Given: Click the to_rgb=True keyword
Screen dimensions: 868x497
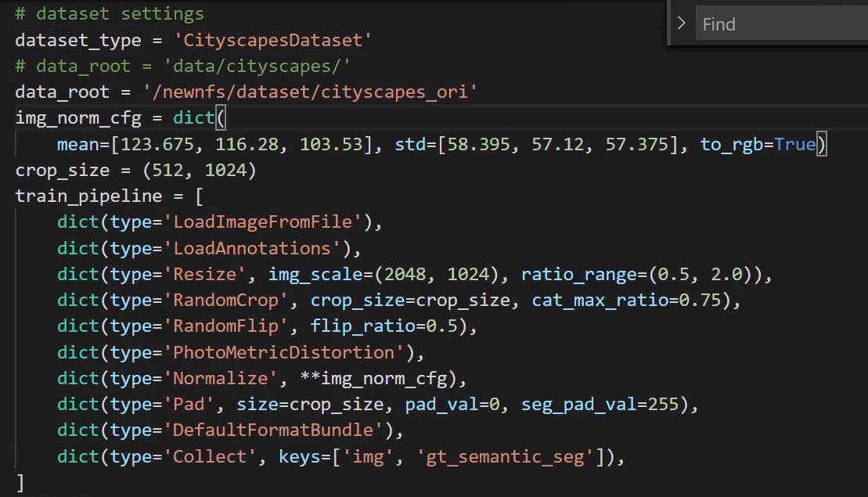Looking at the screenshot, I should click(x=758, y=144).
